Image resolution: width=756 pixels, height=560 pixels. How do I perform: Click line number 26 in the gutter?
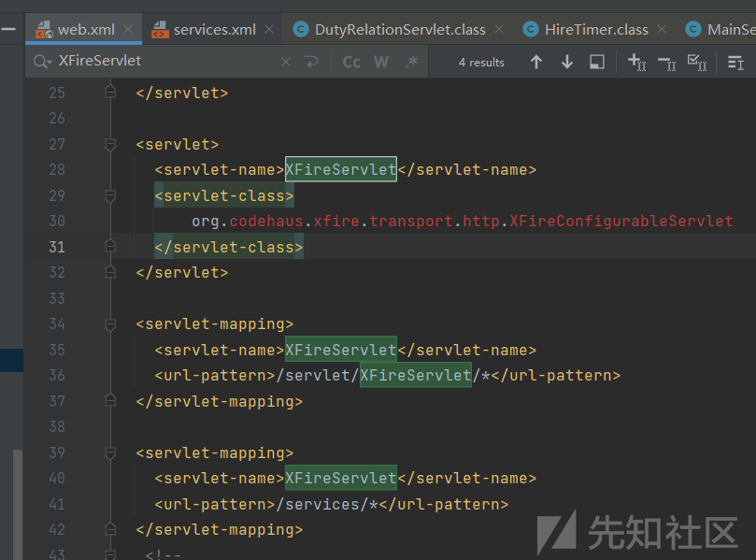57,118
